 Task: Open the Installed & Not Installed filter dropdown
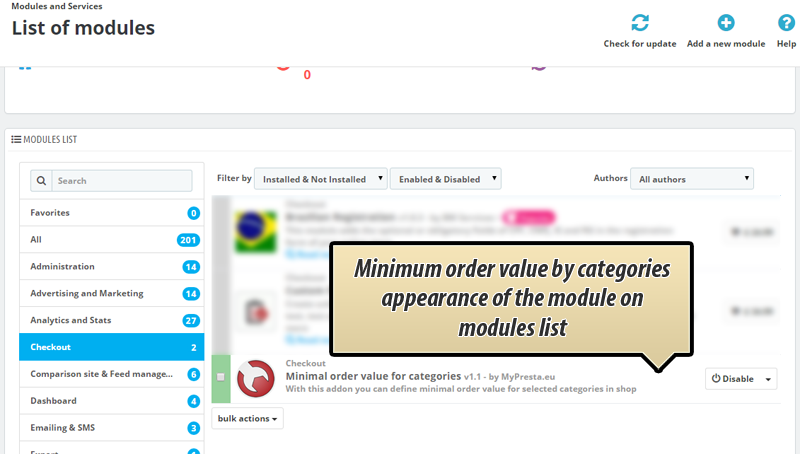[320, 179]
